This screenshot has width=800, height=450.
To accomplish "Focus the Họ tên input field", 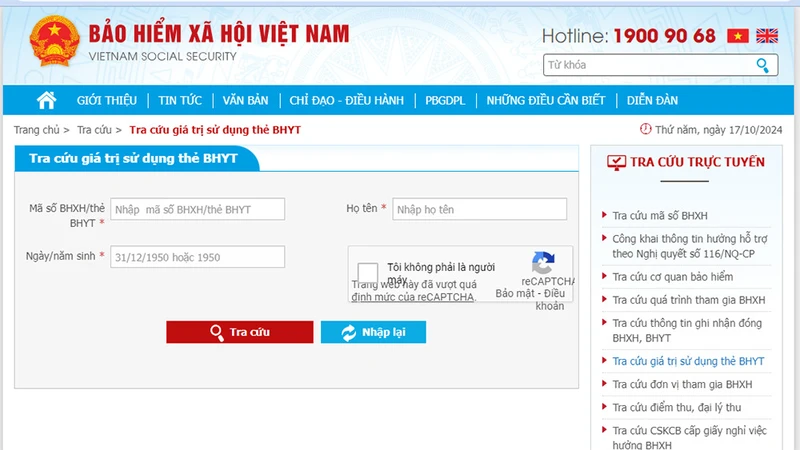I will pos(480,209).
